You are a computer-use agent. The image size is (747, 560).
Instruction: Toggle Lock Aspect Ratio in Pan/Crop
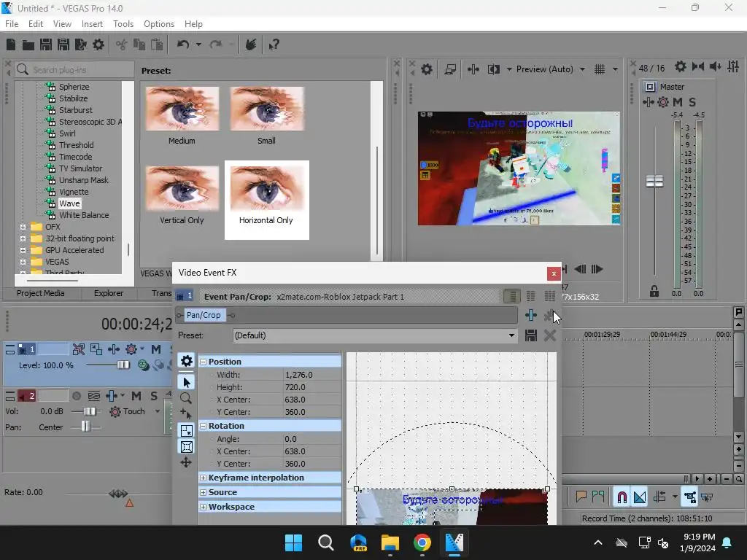point(186,430)
